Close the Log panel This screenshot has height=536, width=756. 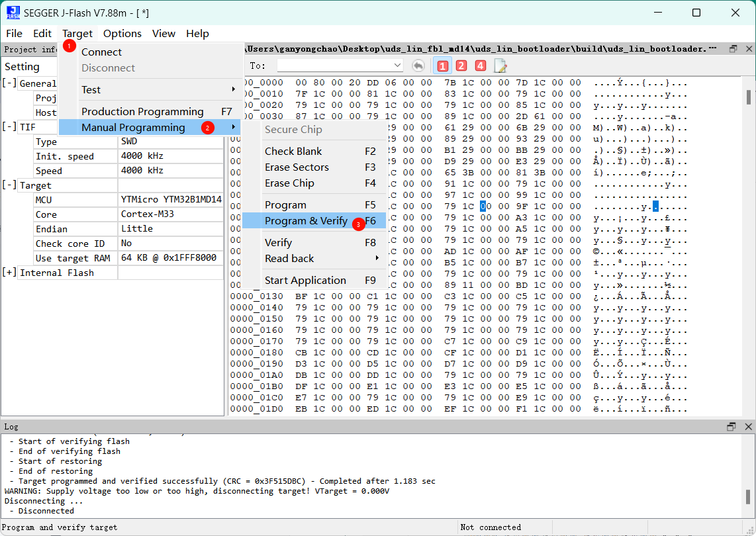[748, 427]
